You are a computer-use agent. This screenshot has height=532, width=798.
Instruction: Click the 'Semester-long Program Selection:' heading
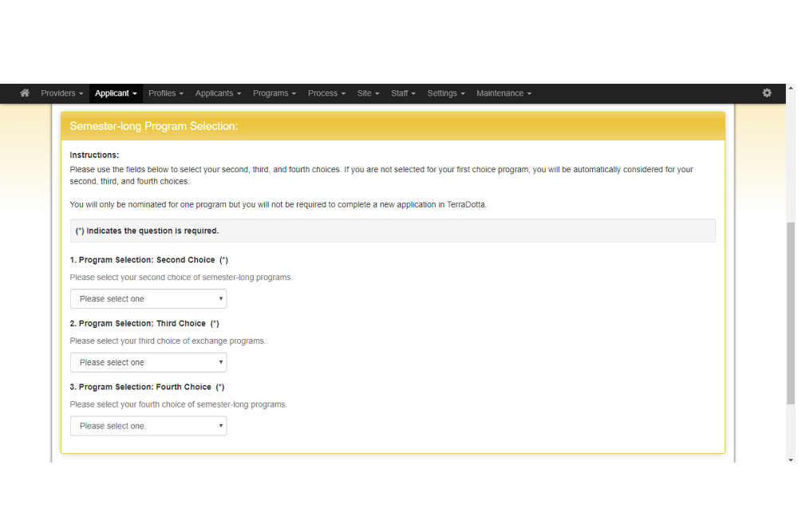154,126
